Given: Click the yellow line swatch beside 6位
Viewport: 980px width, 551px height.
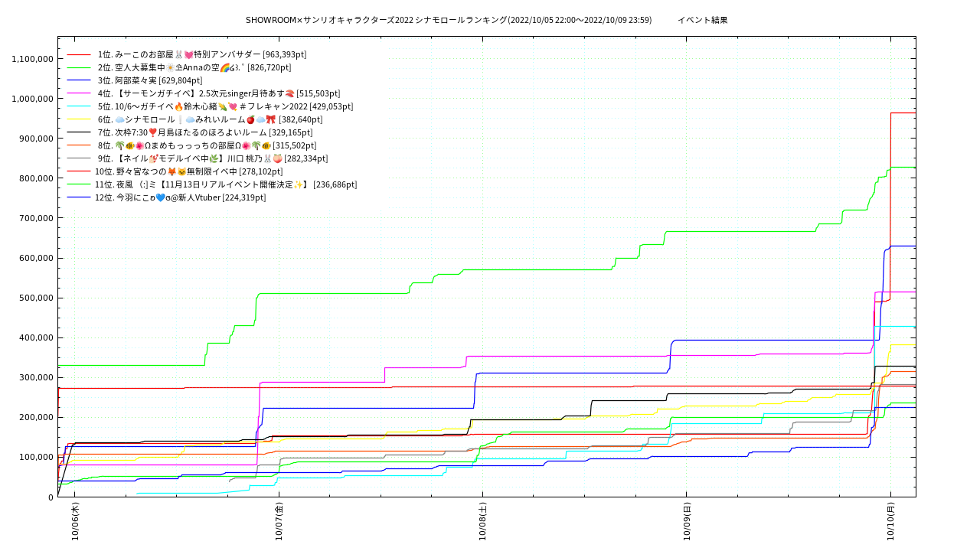Looking at the screenshot, I should pos(79,120).
